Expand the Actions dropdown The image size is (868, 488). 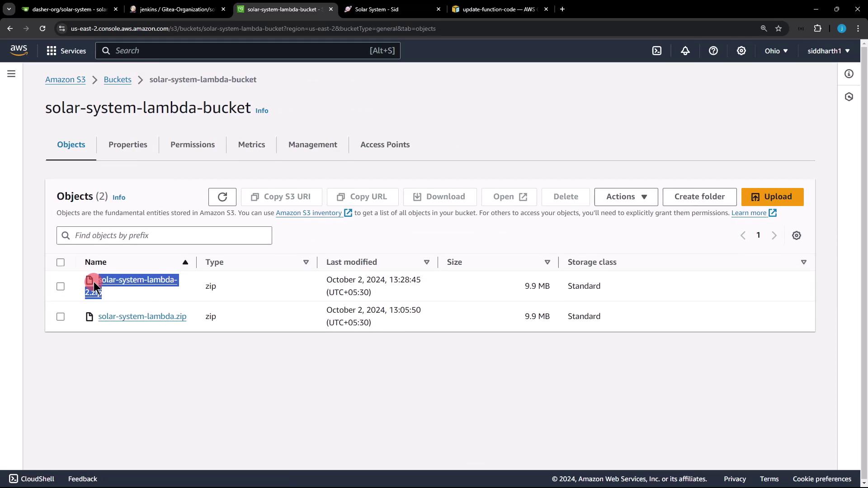(626, 197)
